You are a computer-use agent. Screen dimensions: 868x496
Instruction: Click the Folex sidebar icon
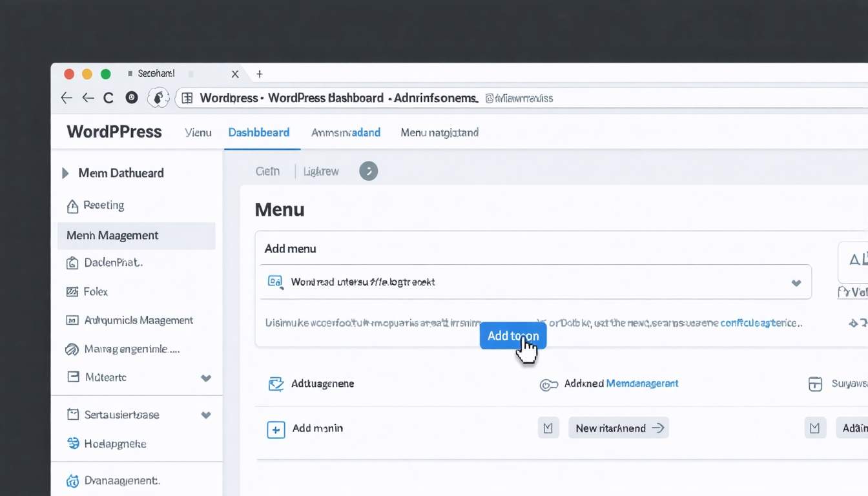point(72,292)
